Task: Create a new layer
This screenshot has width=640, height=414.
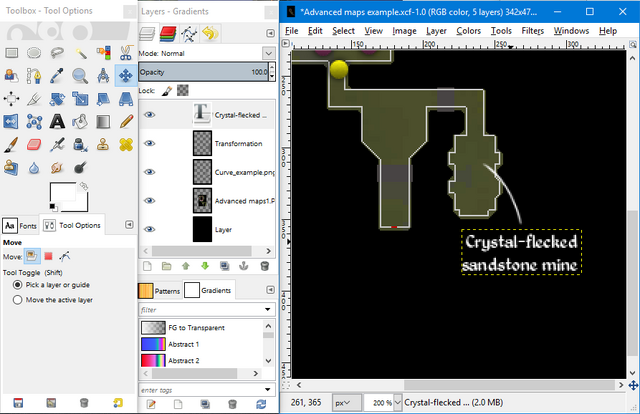Action: (147, 267)
